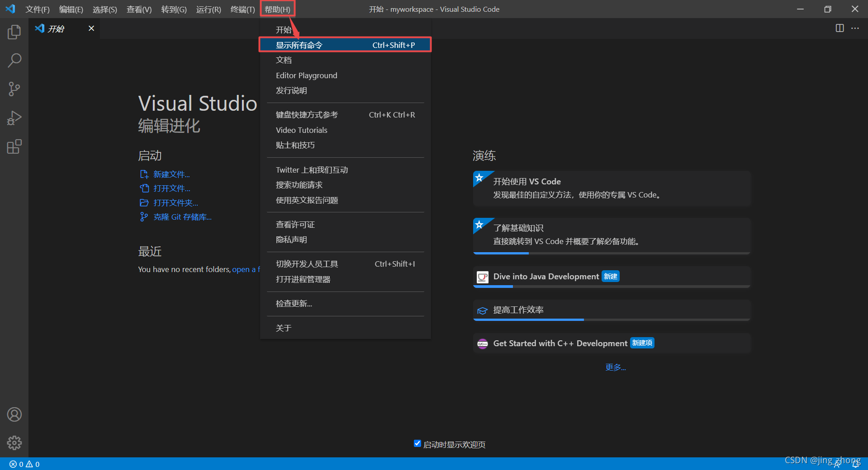This screenshot has height=470, width=868.
Task: Open the Extensions view icon
Action: coord(14,146)
